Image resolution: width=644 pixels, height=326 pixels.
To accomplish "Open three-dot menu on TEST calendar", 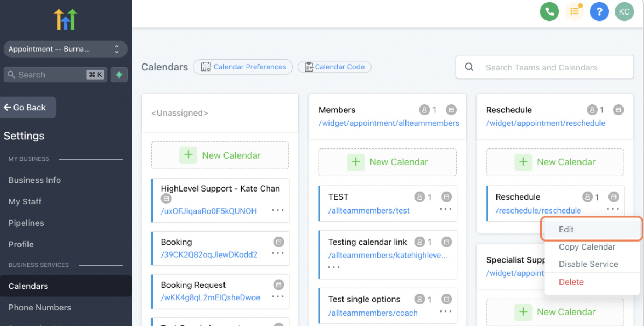I will coord(445,209).
